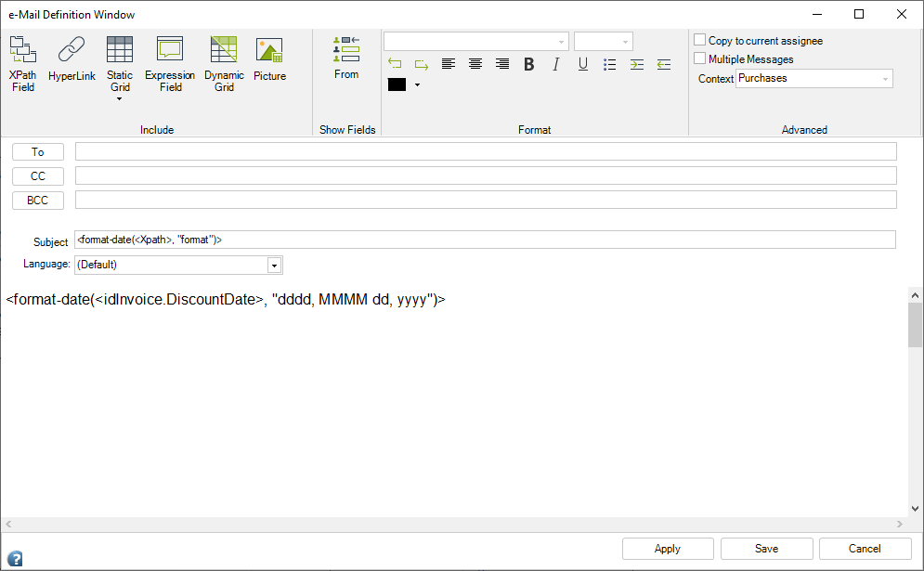The image size is (924, 571).
Task: Click the vertical scrollbar down arrow
Action: pyautogui.click(x=915, y=509)
